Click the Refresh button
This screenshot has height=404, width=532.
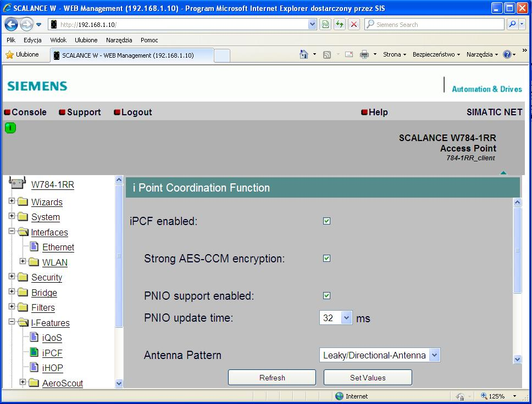pos(271,378)
